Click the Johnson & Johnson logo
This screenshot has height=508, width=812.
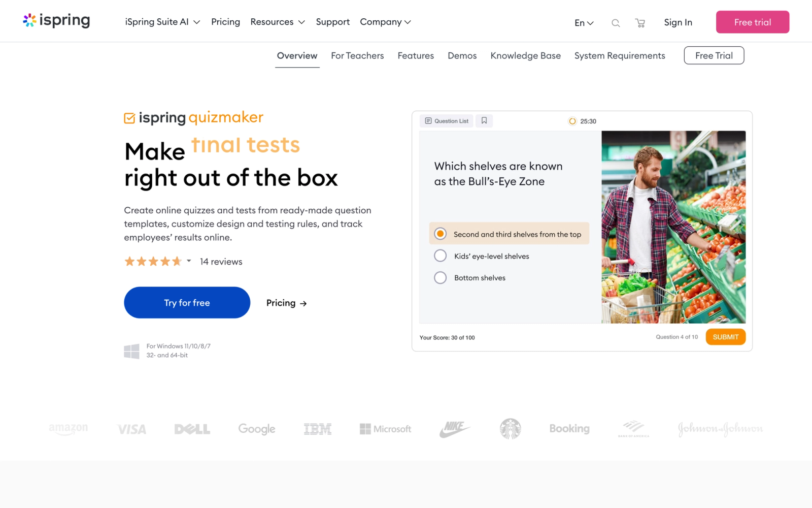pos(720,429)
